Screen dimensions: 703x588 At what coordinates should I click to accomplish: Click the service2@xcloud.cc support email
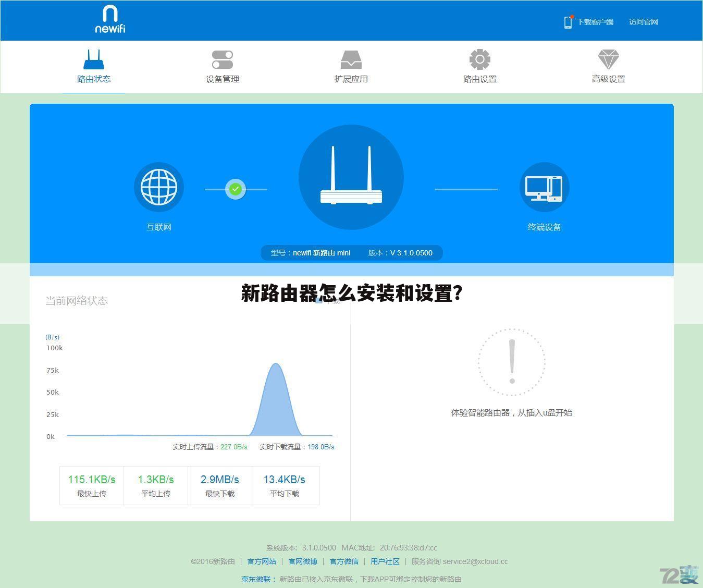[475, 562]
